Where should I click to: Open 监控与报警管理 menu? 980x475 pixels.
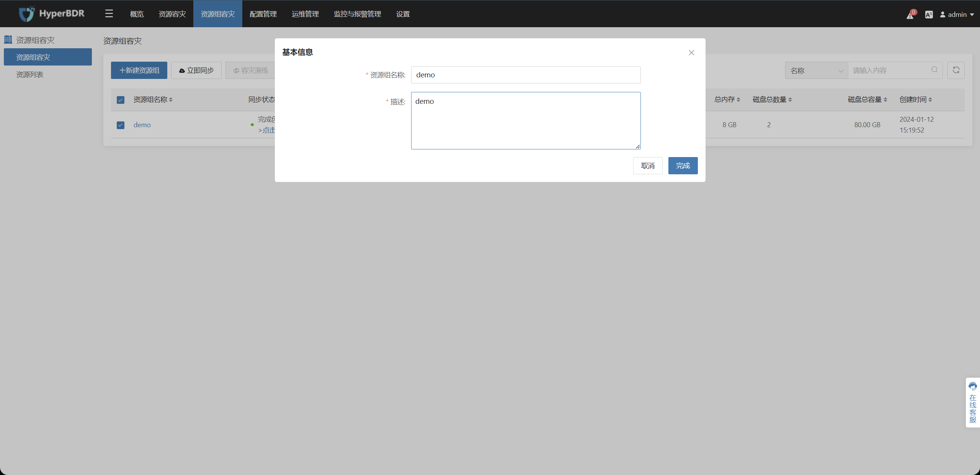(x=358, y=14)
